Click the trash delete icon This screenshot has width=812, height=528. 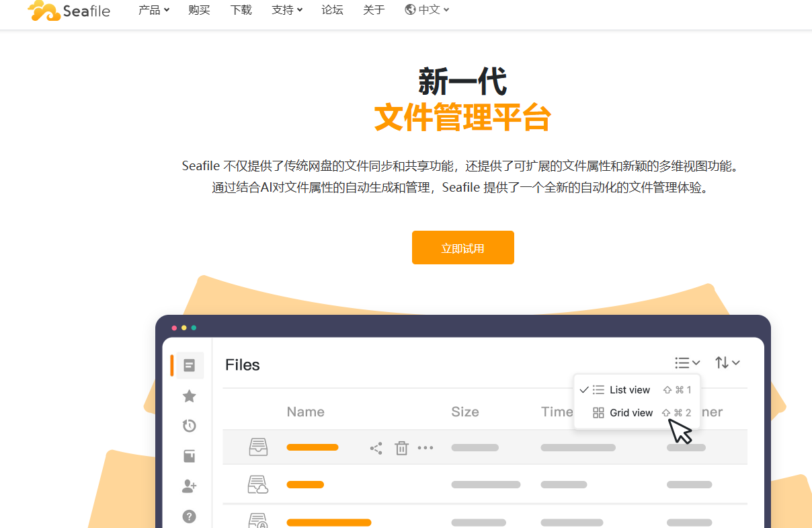(x=401, y=448)
